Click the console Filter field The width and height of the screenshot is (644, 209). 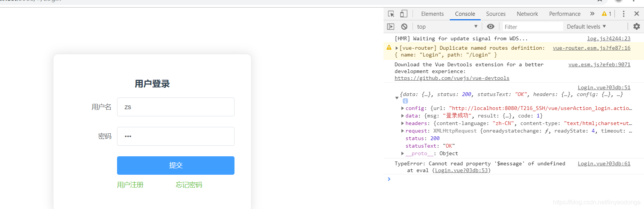pyautogui.click(x=533, y=27)
